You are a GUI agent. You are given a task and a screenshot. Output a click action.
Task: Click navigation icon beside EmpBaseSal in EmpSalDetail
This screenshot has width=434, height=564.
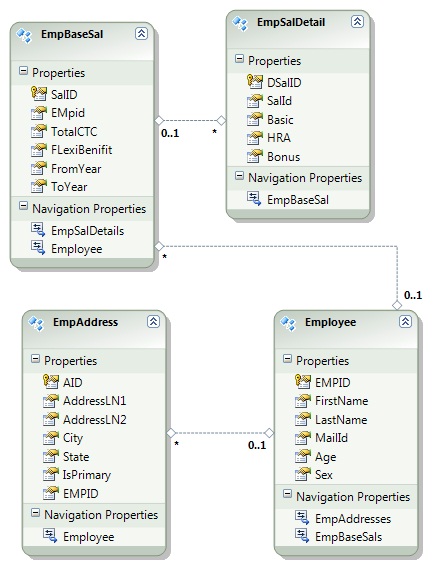pos(254,199)
